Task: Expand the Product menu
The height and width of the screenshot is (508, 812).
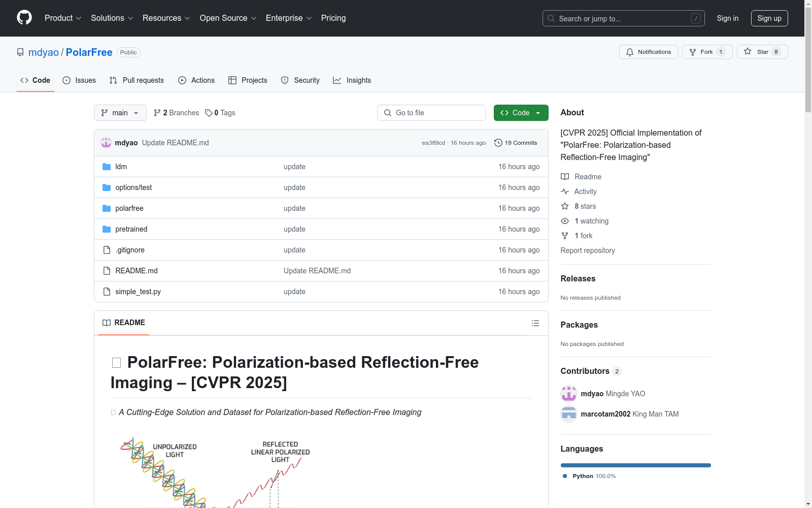Action: [63, 18]
